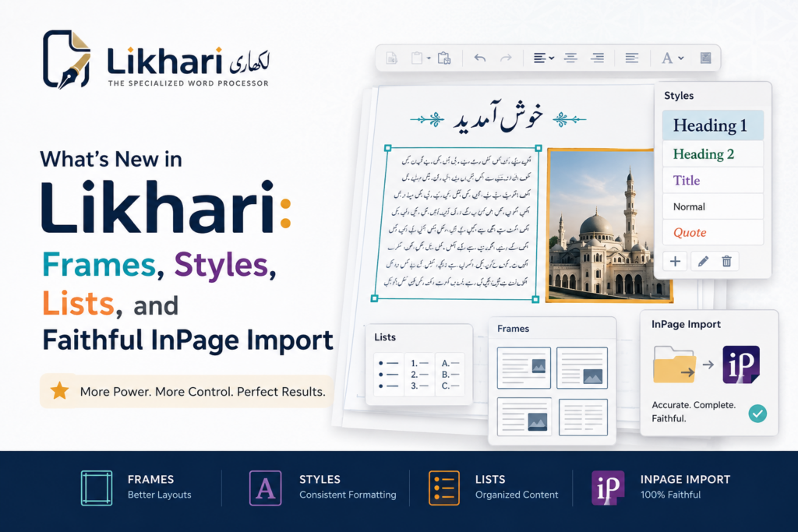Click the teal checkmark in InPage Import
Image resolution: width=798 pixels, height=532 pixels.
click(757, 413)
